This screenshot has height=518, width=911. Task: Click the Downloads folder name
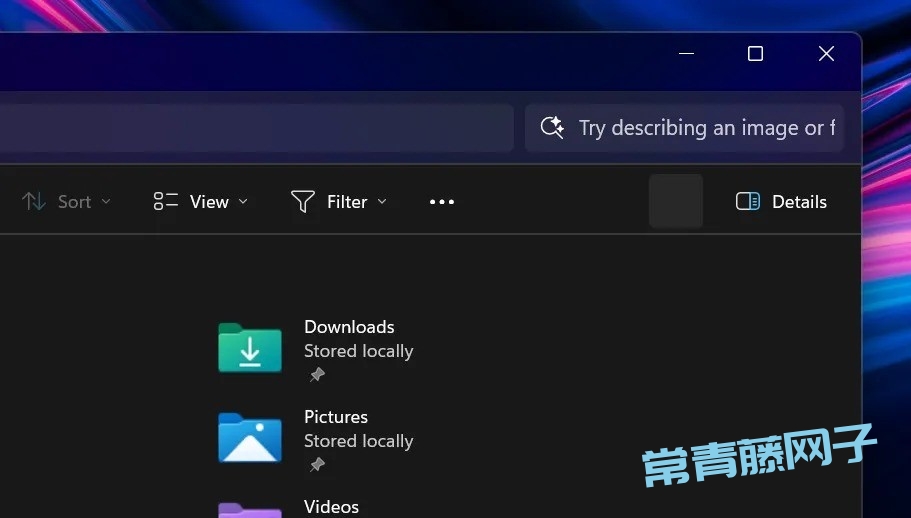coord(349,327)
